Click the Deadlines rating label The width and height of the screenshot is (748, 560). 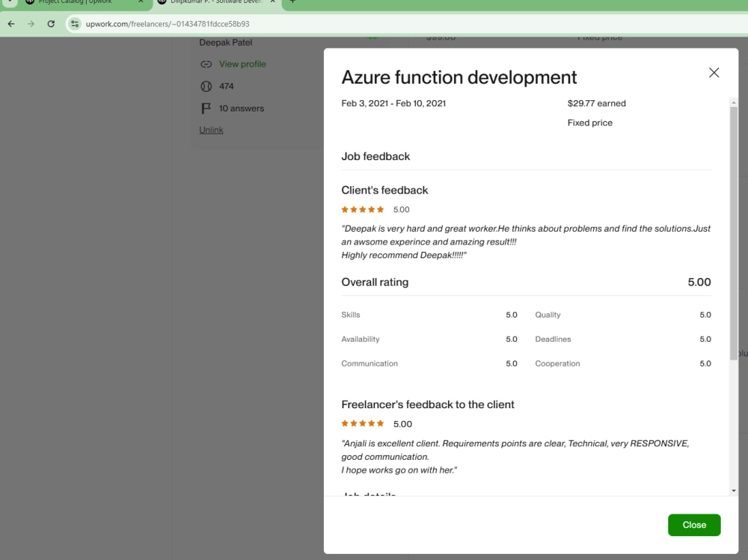click(553, 339)
